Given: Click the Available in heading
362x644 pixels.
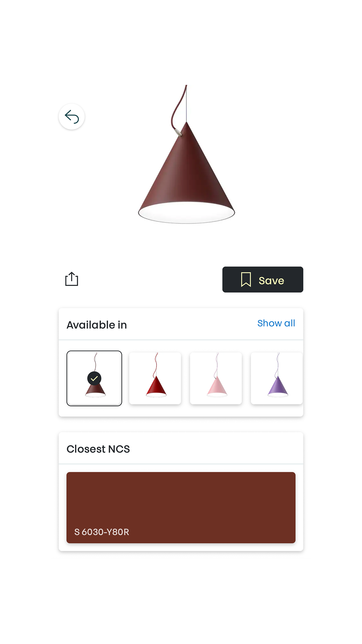Looking at the screenshot, I should [x=97, y=325].
